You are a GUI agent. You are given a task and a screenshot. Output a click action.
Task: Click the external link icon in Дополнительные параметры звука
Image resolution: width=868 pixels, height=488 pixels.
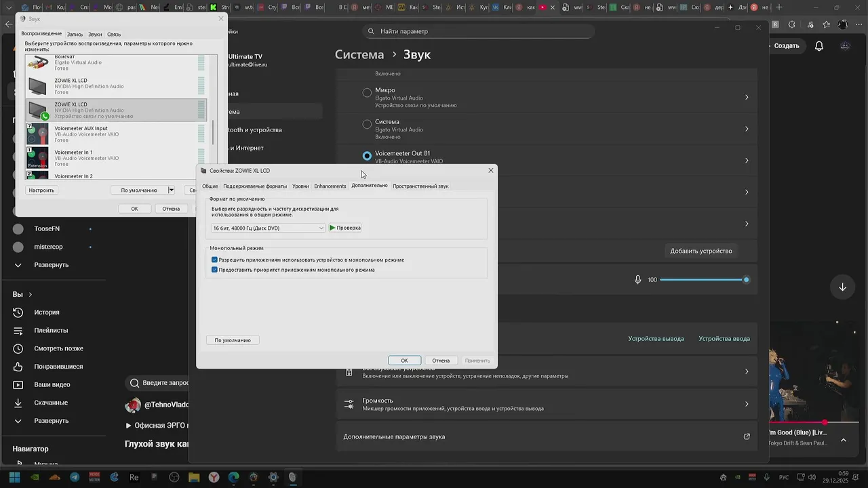click(x=747, y=436)
